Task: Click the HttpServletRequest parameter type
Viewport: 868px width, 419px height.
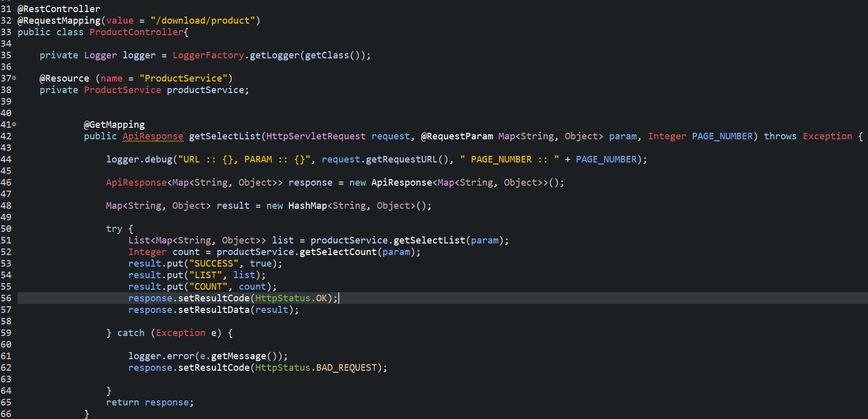Action: pos(316,136)
